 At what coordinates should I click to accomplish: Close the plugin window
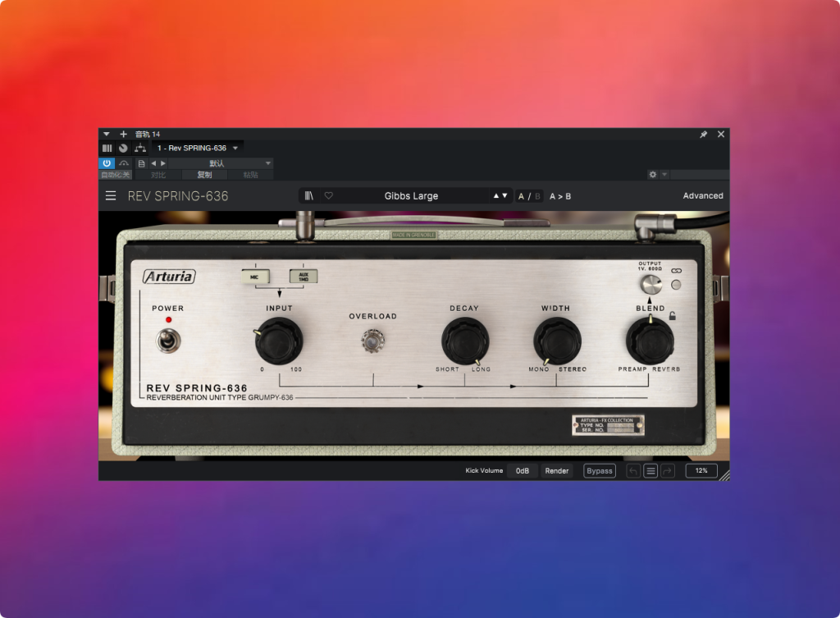coord(721,134)
